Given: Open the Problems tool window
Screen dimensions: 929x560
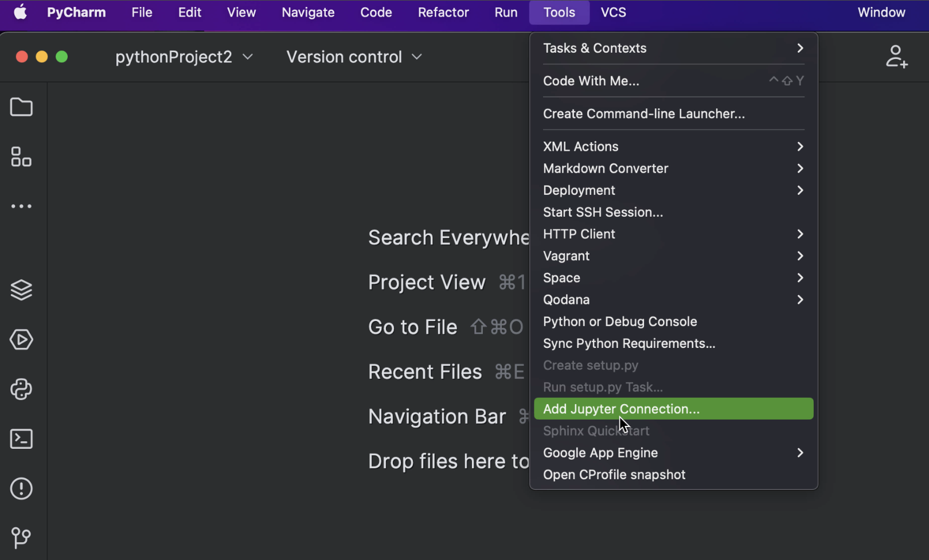Looking at the screenshot, I should (x=21, y=488).
